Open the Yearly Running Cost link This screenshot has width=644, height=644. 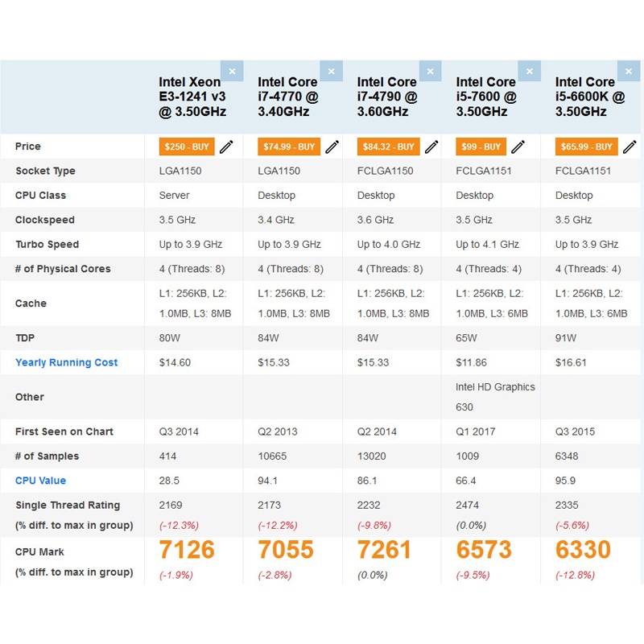click(67, 362)
